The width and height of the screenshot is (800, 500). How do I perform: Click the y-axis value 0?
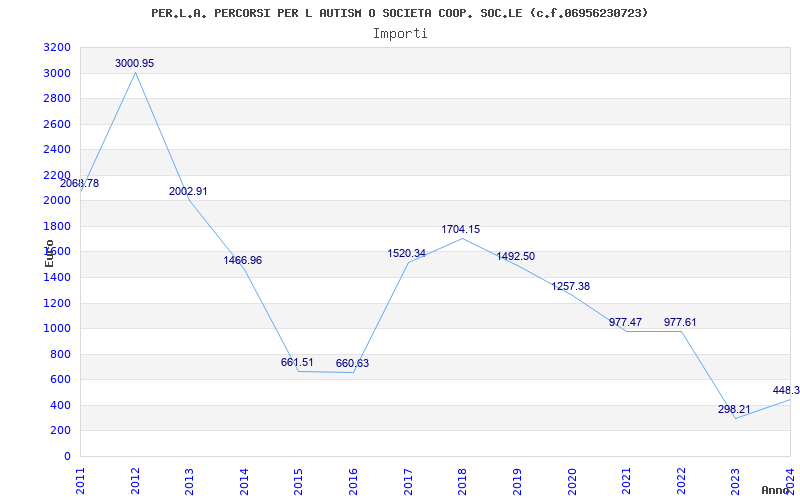pyautogui.click(x=67, y=456)
